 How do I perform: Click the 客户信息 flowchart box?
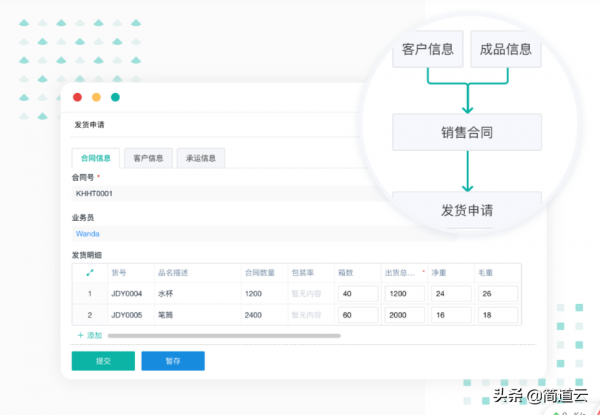pyautogui.click(x=429, y=49)
